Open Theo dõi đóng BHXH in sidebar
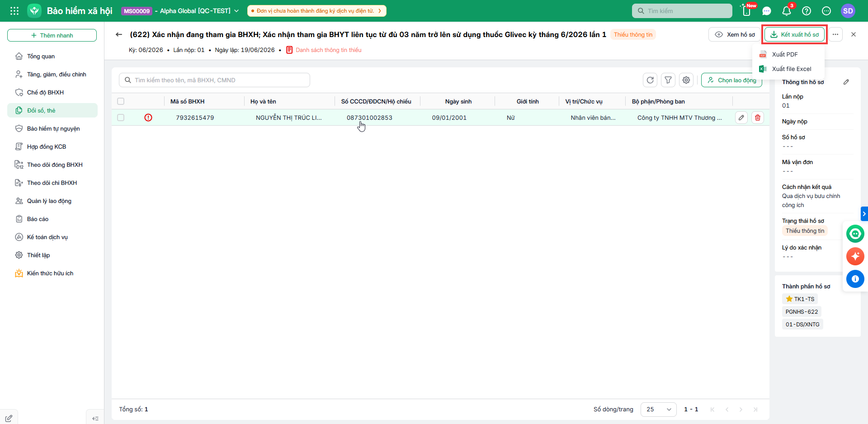The height and width of the screenshot is (424, 868). pyautogui.click(x=52, y=165)
